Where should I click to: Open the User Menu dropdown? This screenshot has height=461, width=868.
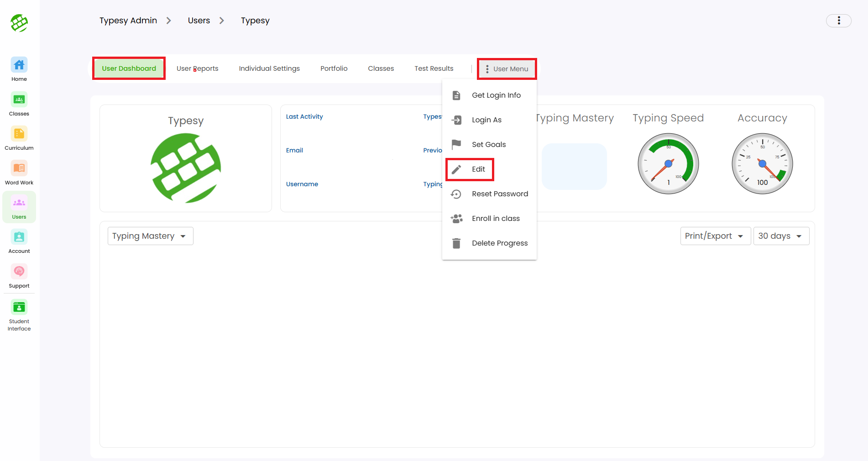pyautogui.click(x=507, y=69)
